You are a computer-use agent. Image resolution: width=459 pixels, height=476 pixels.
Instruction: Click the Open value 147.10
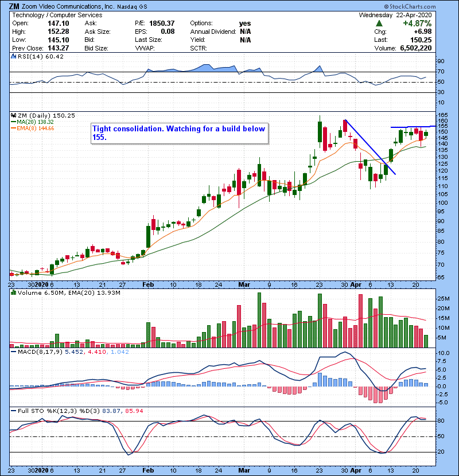click(59, 24)
